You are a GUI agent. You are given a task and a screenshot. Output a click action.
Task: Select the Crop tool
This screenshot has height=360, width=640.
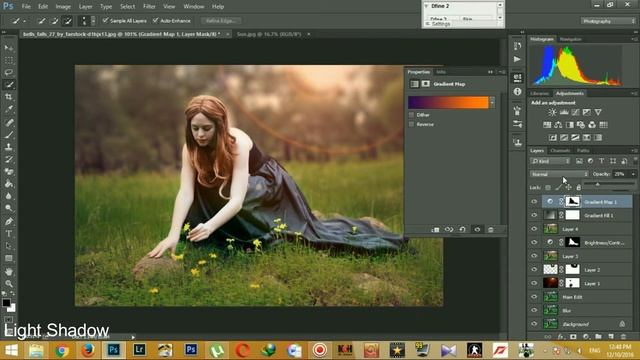(9, 97)
